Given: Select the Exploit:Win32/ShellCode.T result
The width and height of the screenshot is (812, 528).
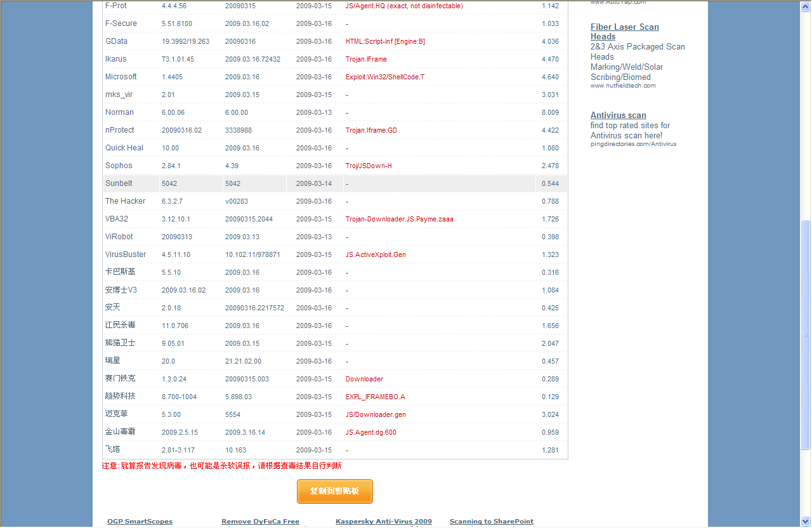Looking at the screenshot, I should [x=385, y=77].
